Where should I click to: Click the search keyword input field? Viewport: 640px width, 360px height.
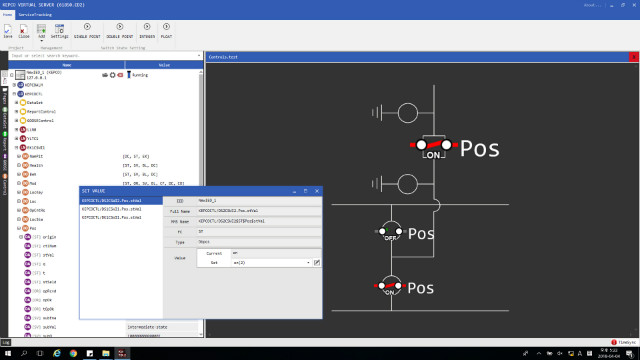pos(105,56)
